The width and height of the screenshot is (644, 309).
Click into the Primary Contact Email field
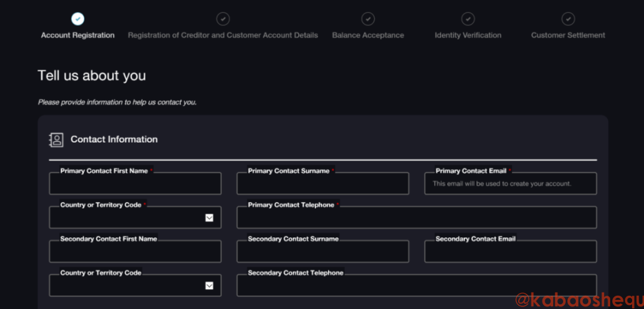click(x=510, y=184)
